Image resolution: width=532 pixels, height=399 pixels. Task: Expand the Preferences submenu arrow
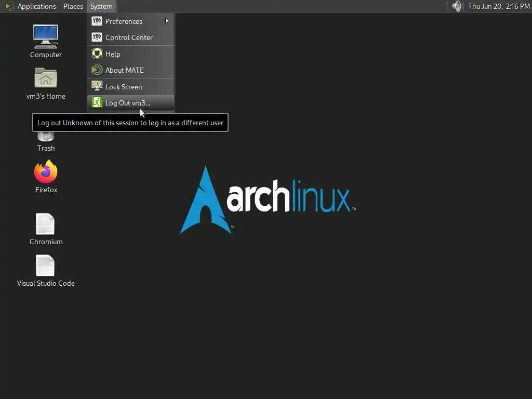(x=167, y=21)
